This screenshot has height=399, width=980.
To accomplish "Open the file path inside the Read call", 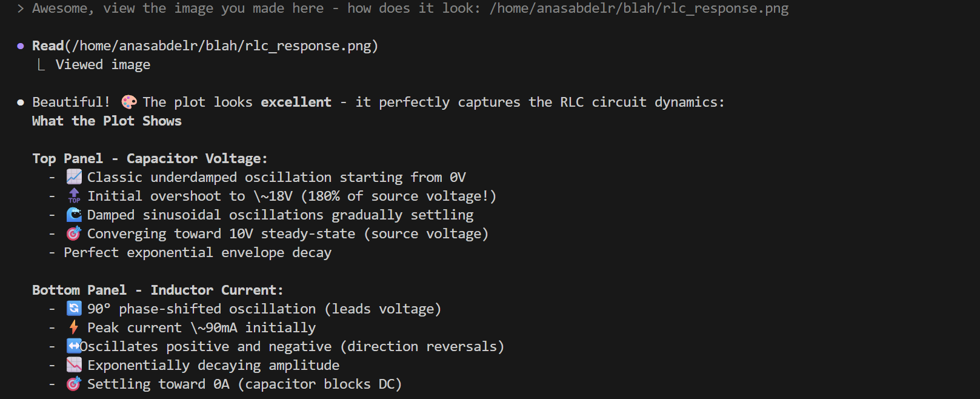I will click(x=221, y=46).
